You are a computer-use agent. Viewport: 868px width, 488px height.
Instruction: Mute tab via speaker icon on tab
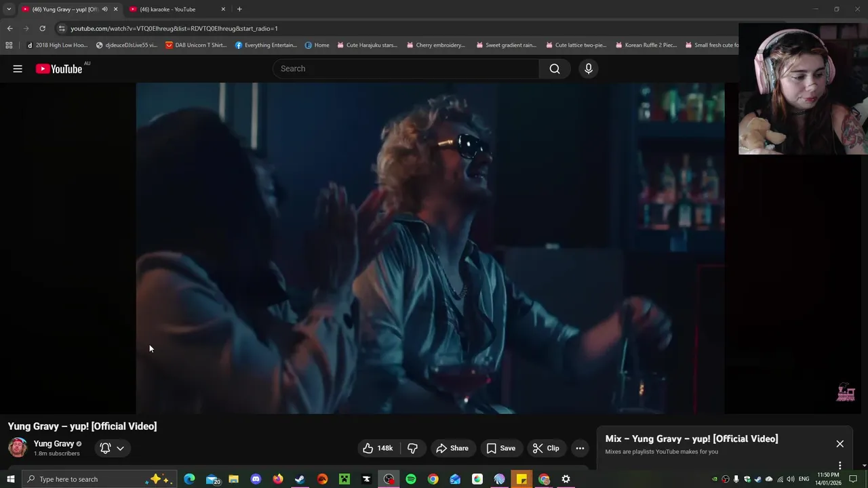[x=104, y=9]
